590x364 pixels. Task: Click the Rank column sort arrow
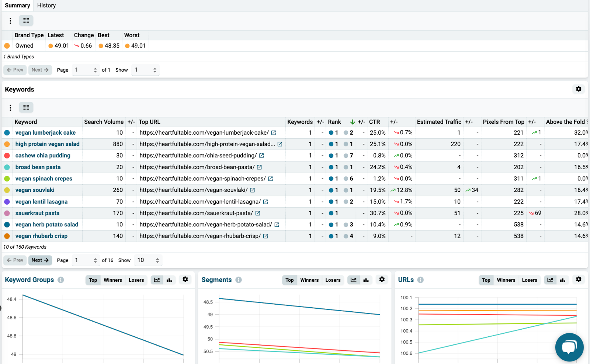click(x=353, y=122)
